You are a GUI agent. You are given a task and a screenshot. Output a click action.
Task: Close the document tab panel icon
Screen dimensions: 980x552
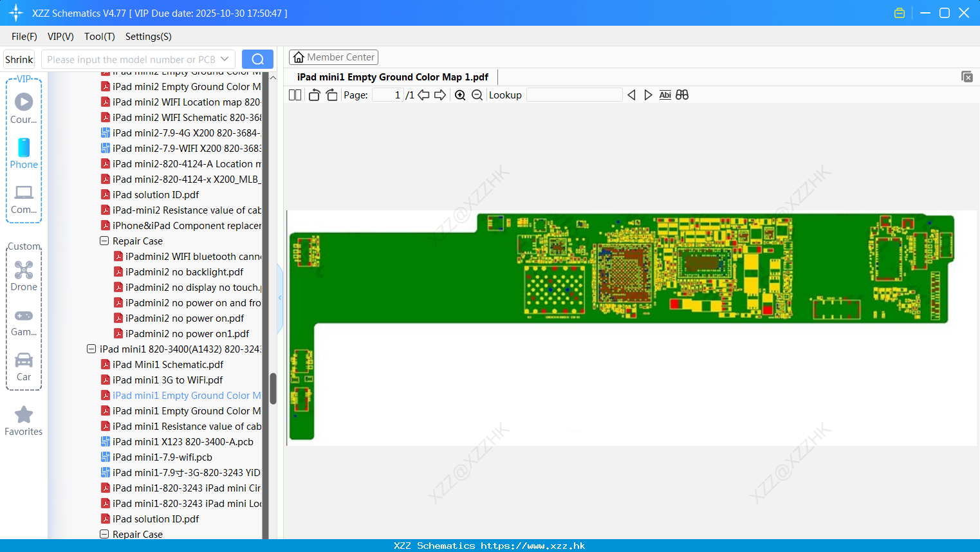click(966, 77)
